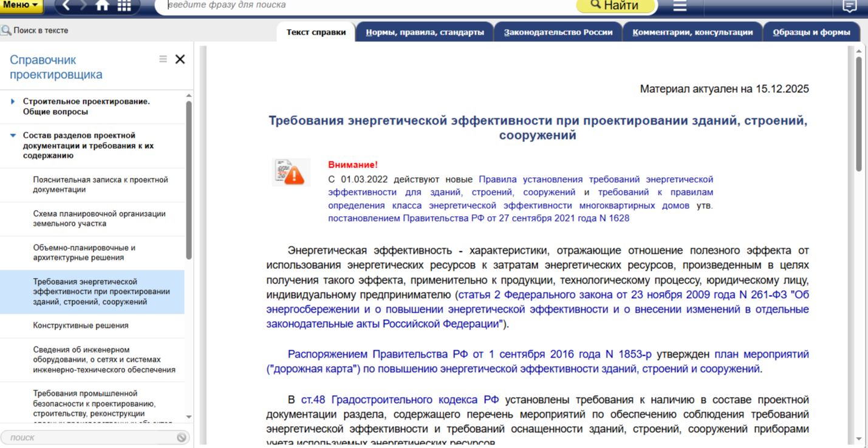
Task: Click the warning document icon
Action: (290, 172)
